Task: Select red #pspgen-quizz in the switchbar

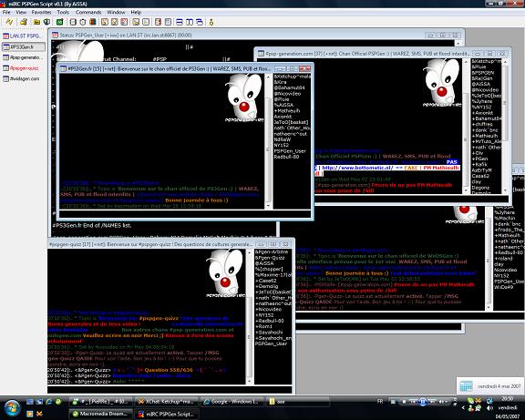Action: click(24, 68)
